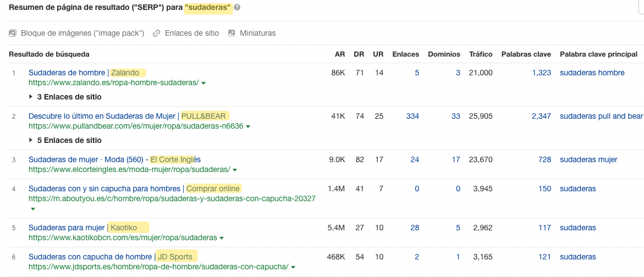Click the "Dominios" column header
Viewport: 644px width, 277px height.
(x=444, y=54)
